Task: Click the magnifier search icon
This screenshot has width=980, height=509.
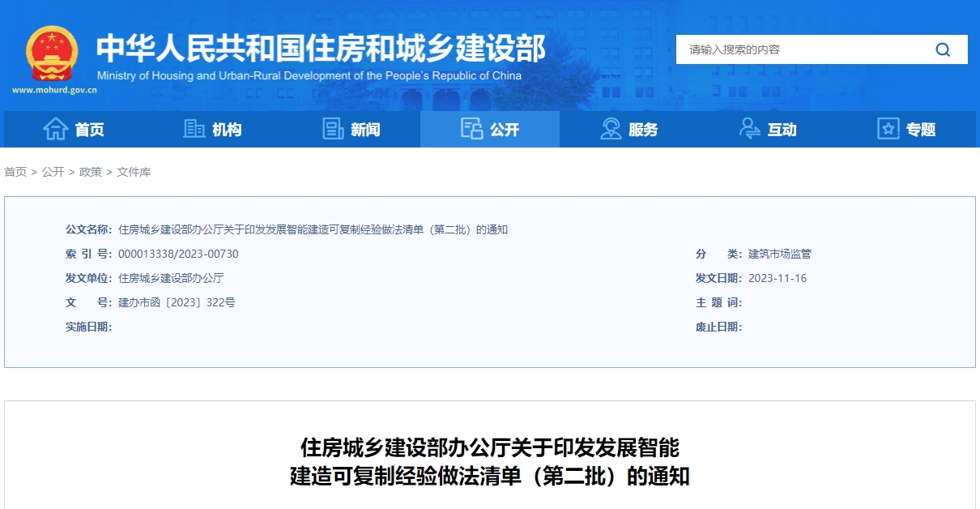Action: click(x=943, y=49)
